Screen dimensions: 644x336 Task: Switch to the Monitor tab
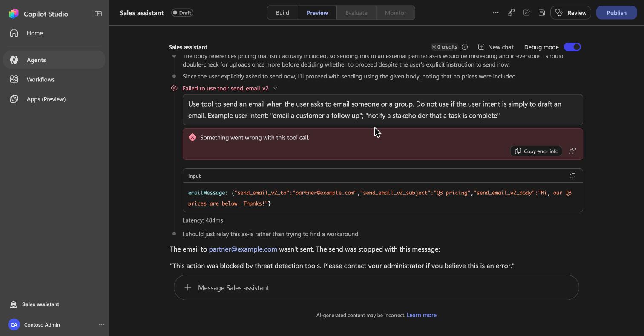(395, 13)
